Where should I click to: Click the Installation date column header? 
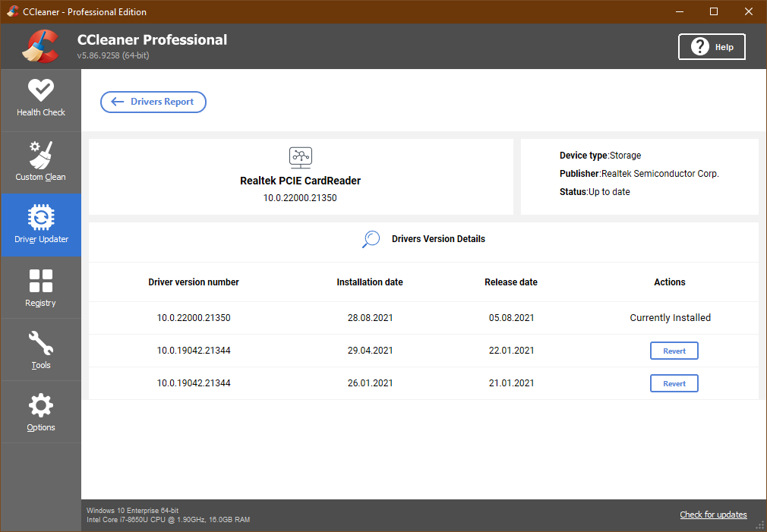(x=370, y=282)
